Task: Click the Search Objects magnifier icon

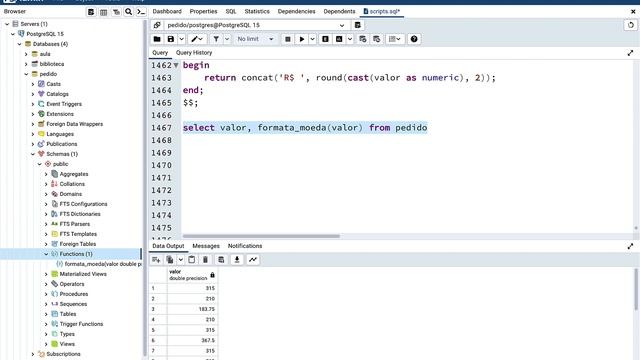Action: click(129, 12)
